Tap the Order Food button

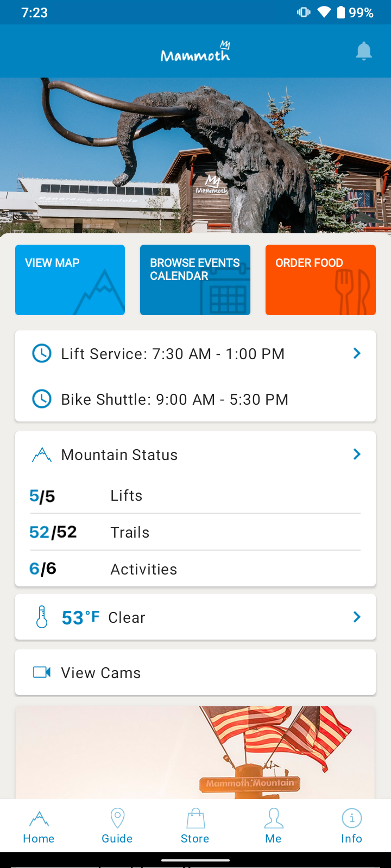click(320, 280)
